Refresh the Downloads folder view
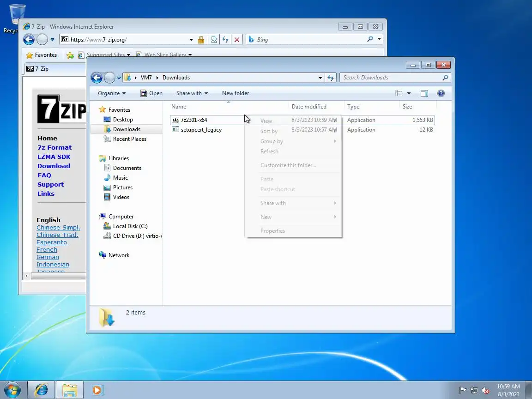 coord(331,78)
